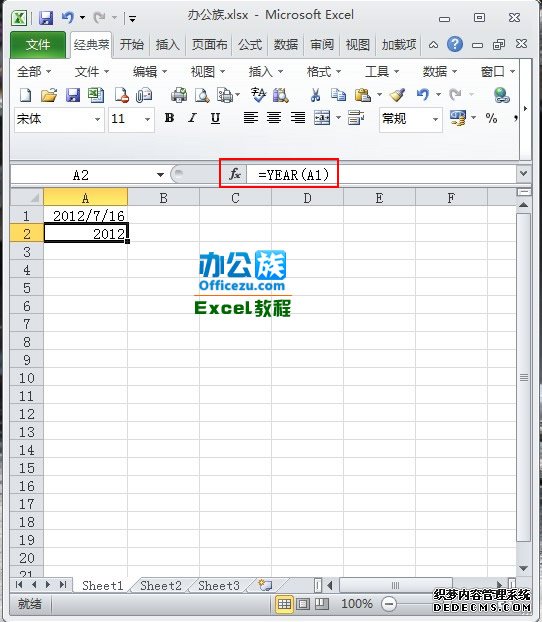Toggle underline formatting

(215, 118)
